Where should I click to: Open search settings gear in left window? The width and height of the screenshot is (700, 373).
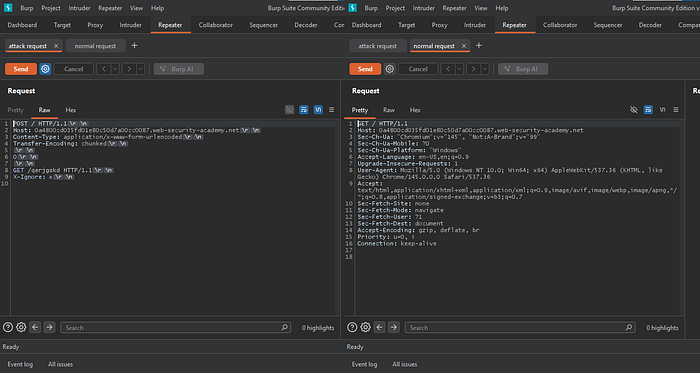coord(21,327)
